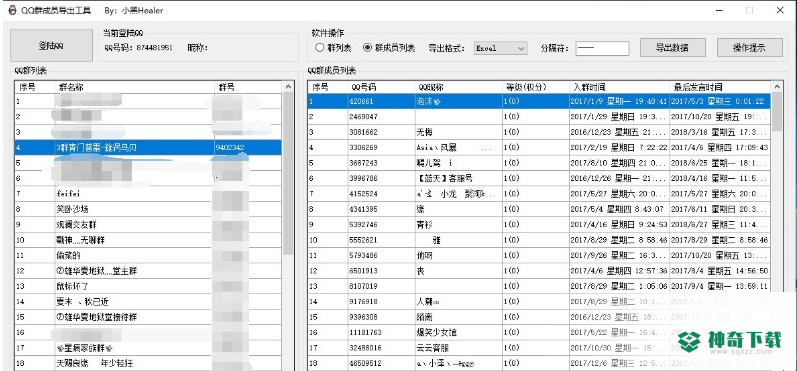Click the 群号 column header
Image resolution: width=797 pixels, height=371 pixels.
coord(248,87)
